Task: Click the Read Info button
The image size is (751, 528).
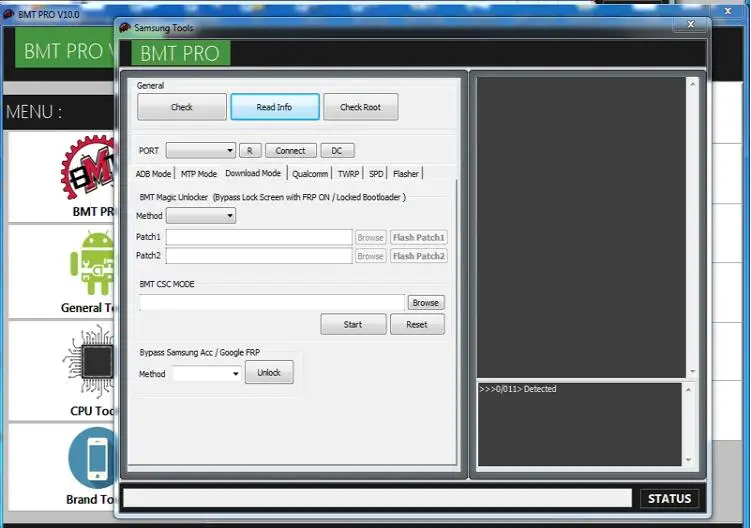Action: (x=274, y=107)
